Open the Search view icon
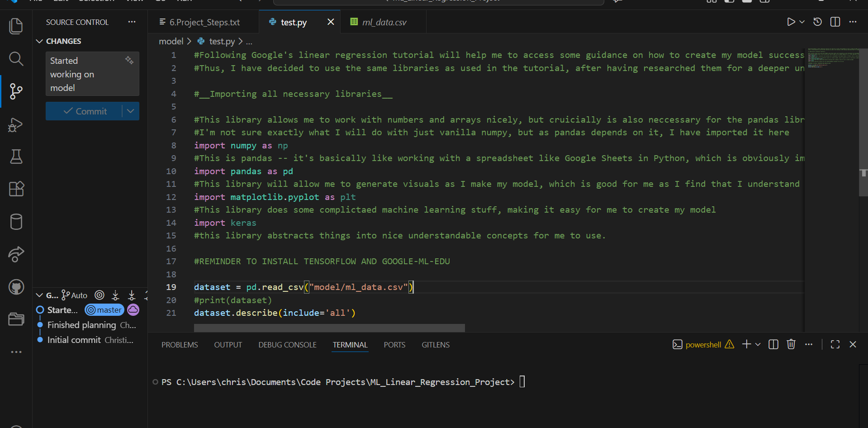This screenshot has height=428, width=868. tap(16, 59)
